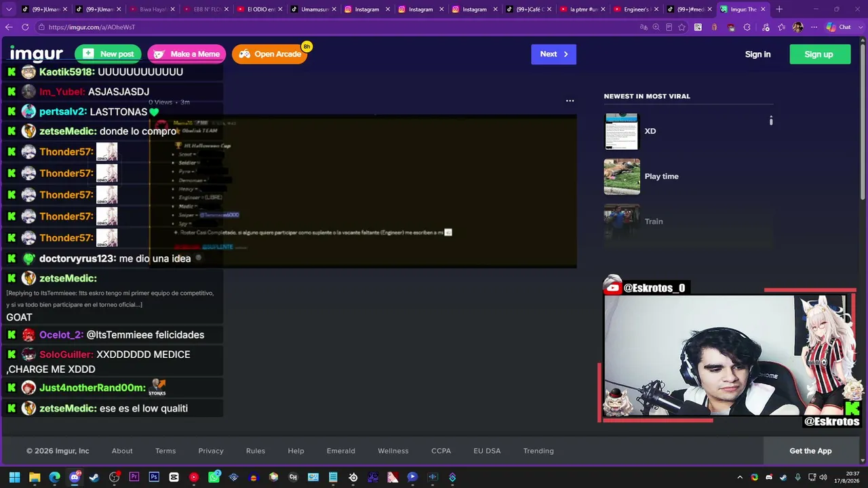868x488 pixels.
Task: Open Discord from the taskbar
Action: tap(75, 477)
